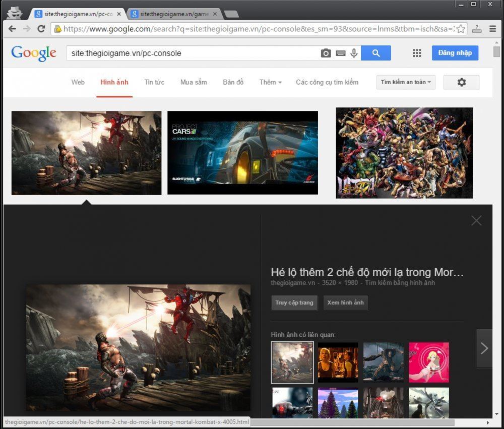The width and height of the screenshot is (504, 429).
Task: Click the blue magnifier search button
Action: pyautogui.click(x=376, y=53)
